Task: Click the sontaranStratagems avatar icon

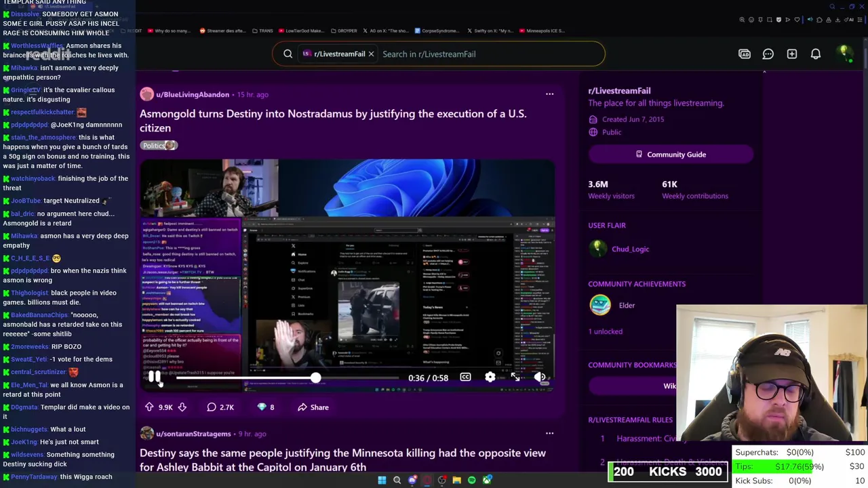Action: (x=146, y=433)
